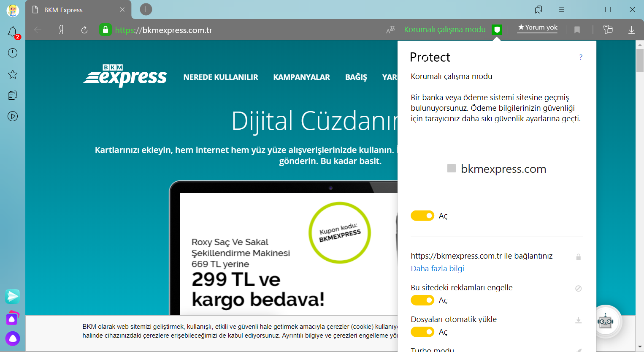Open the side panel icon next to downloads
Screen dimensions: 644x352
tap(608, 30)
